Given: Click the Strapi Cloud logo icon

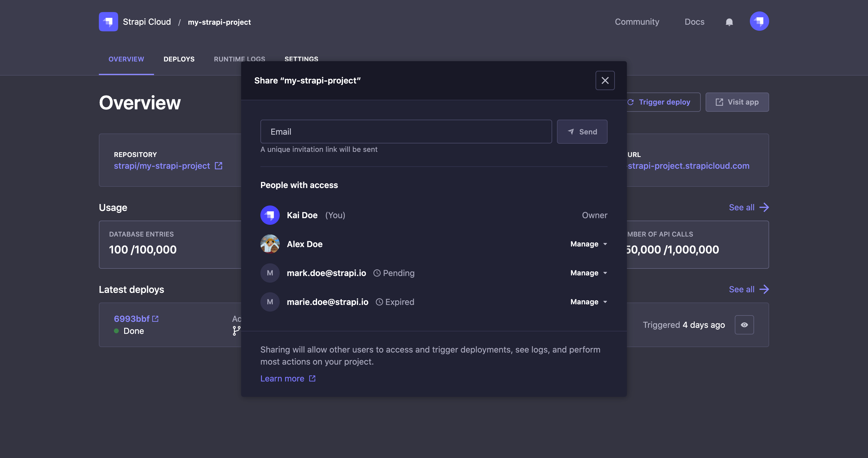Looking at the screenshot, I should tap(108, 22).
